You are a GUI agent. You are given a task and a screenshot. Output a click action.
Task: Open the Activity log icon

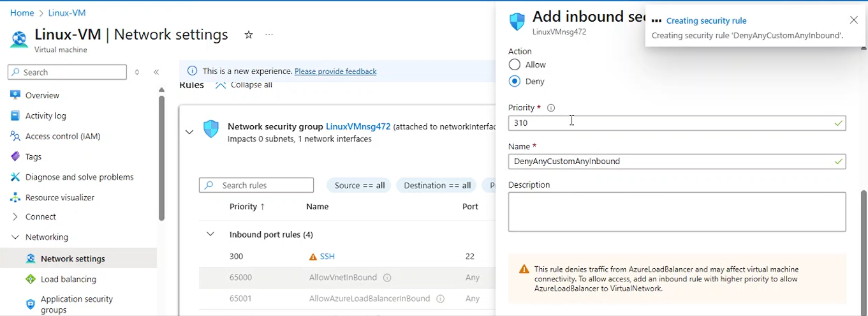tap(15, 116)
